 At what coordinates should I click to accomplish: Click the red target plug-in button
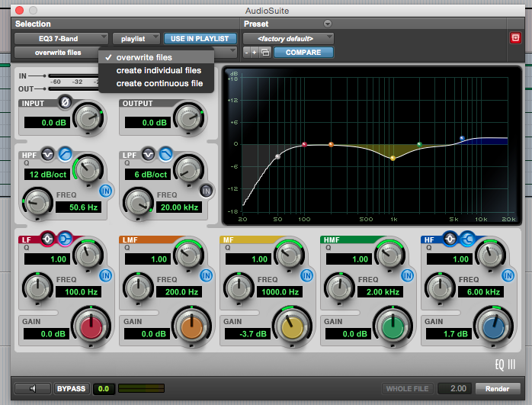click(x=515, y=37)
